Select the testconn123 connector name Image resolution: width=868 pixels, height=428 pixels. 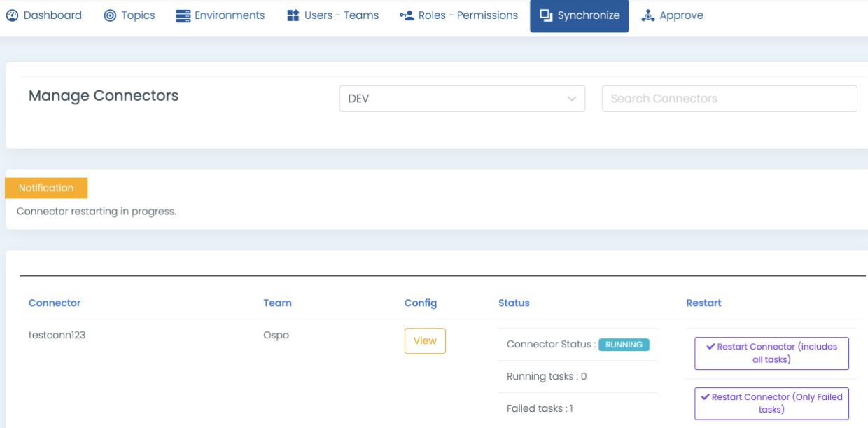tap(57, 336)
